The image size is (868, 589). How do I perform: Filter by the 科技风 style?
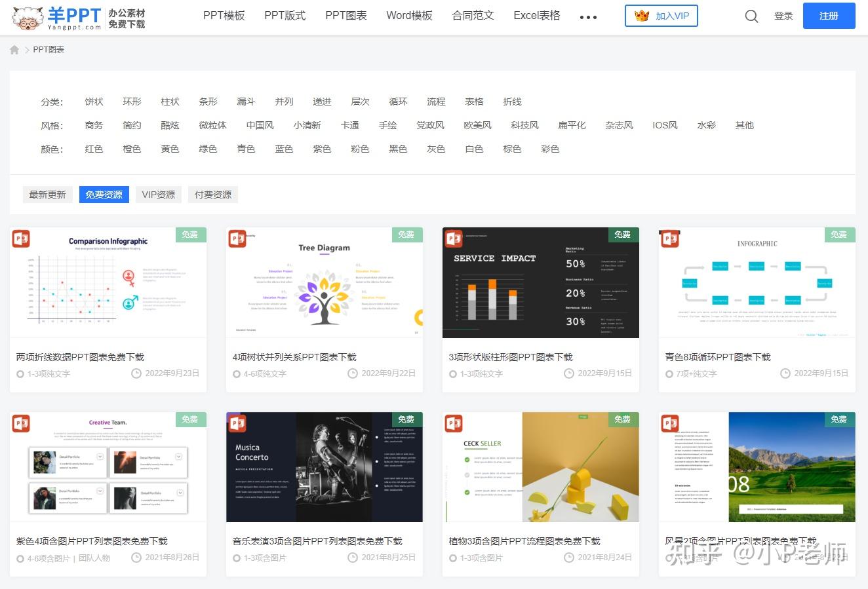click(x=524, y=125)
